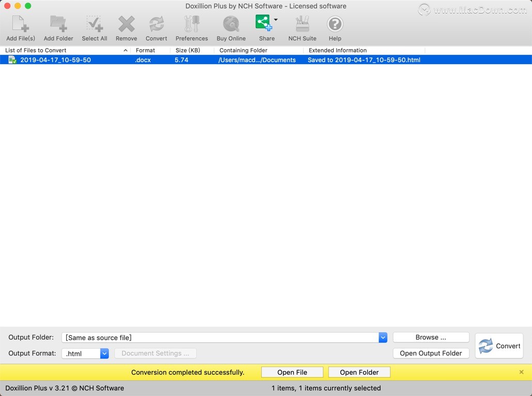Click the Document Settings ... button

(x=155, y=353)
